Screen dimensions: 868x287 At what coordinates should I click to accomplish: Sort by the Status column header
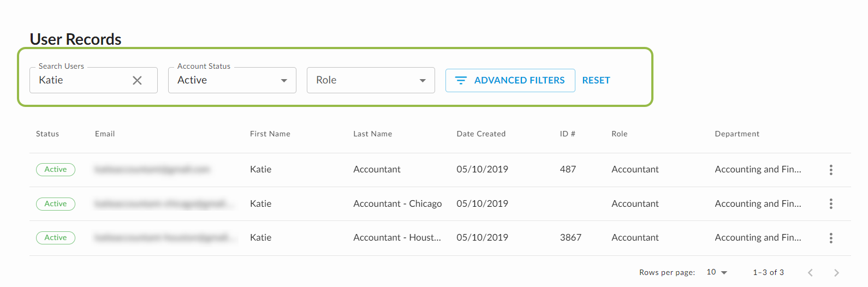[x=47, y=134]
